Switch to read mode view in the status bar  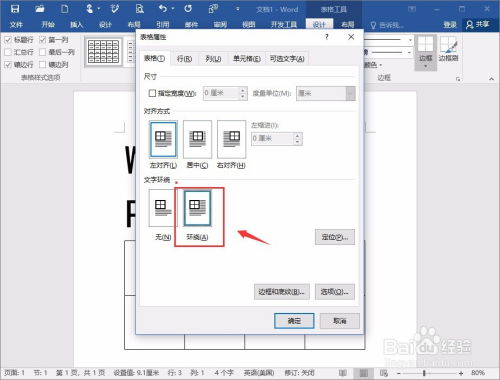click(x=342, y=372)
